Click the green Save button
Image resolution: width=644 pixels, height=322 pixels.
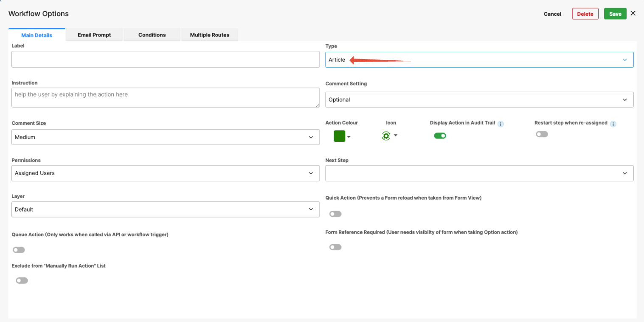[615, 14]
